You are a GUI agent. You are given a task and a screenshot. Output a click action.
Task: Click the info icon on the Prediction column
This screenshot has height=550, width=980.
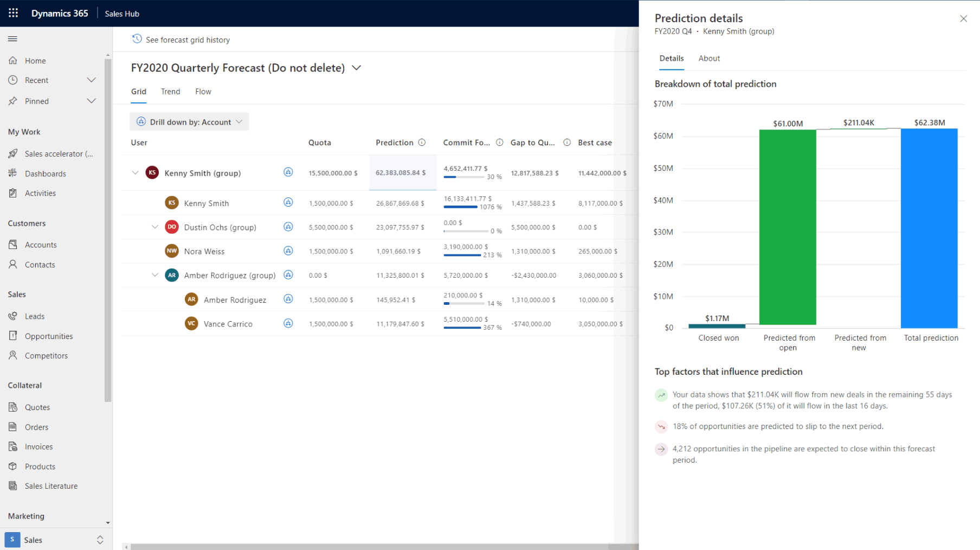pyautogui.click(x=422, y=142)
